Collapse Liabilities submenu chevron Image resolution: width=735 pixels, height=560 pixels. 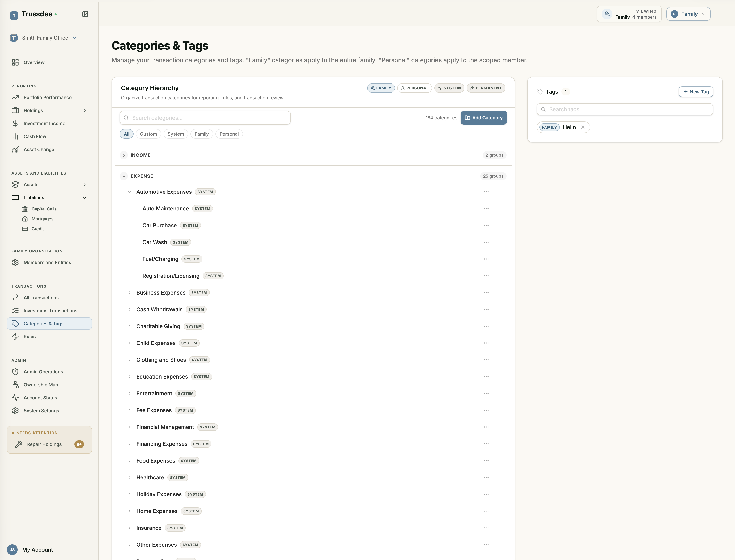(x=84, y=197)
